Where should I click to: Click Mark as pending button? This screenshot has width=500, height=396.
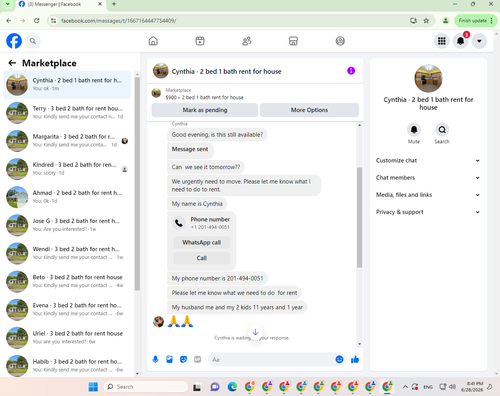(x=205, y=110)
